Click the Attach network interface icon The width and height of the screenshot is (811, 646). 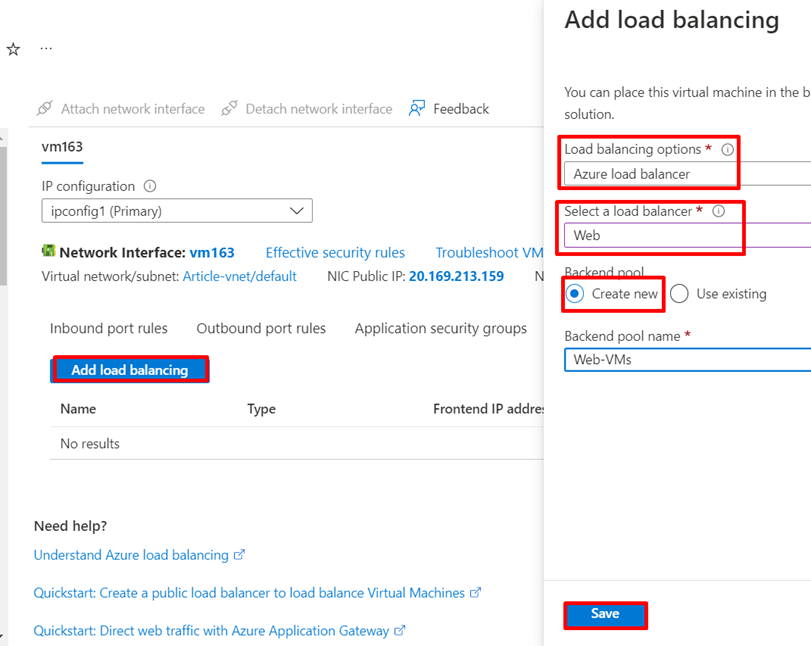coord(44,108)
